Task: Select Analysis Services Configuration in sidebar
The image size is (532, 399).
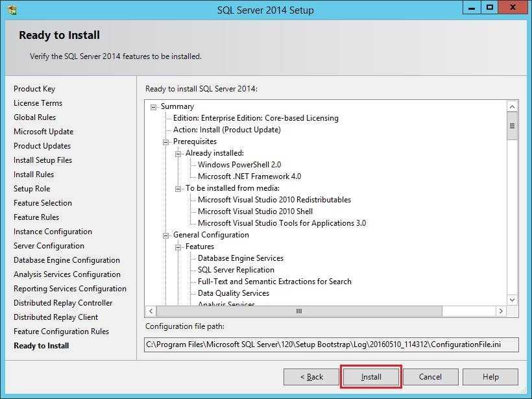Action: pyautogui.click(x=67, y=274)
